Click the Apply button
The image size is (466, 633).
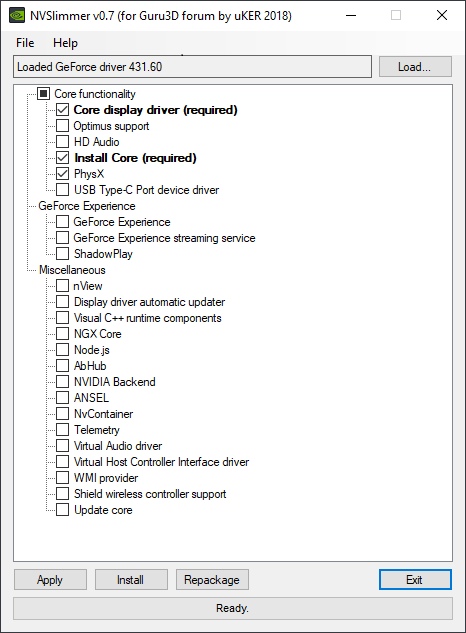click(50, 580)
